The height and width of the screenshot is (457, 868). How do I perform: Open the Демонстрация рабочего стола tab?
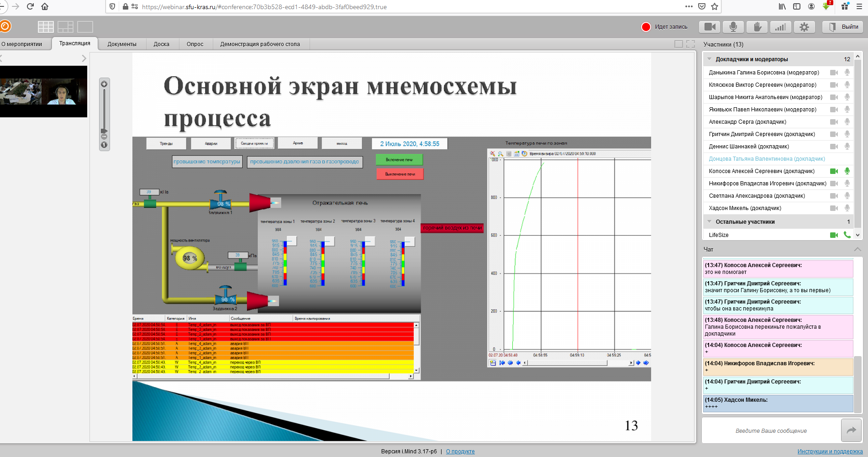tap(260, 44)
